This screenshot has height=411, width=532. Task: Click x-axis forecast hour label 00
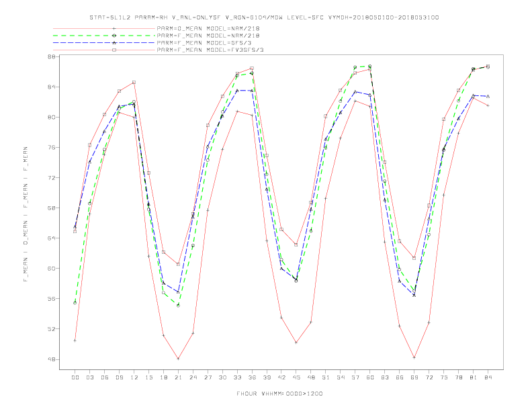click(75, 377)
